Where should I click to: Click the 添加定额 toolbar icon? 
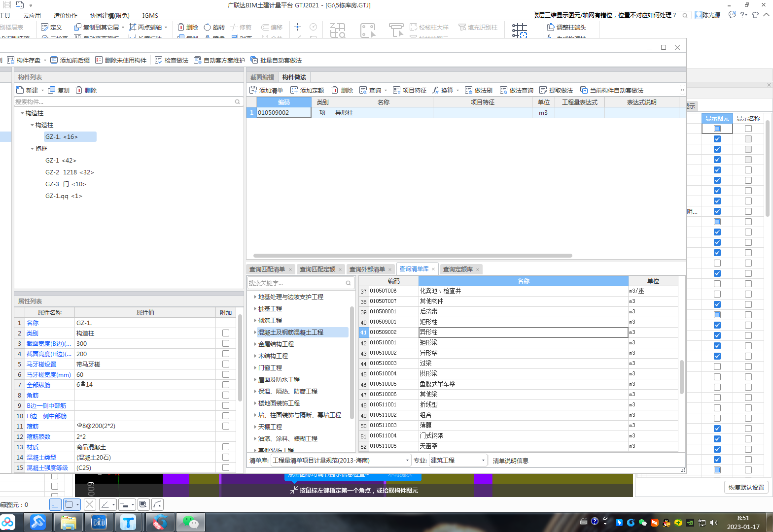click(x=294, y=90)
